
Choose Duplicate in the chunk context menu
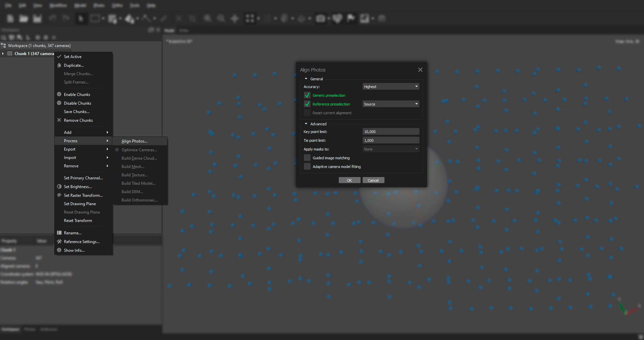[74, 66]
